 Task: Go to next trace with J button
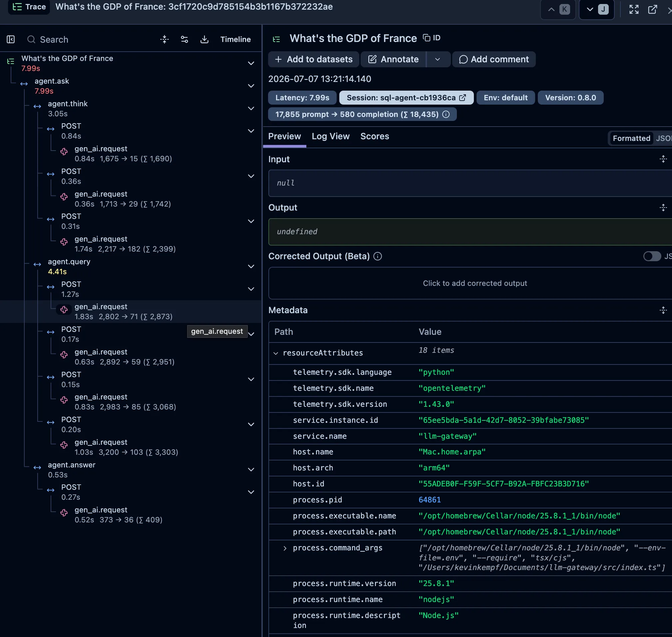[597, 9]
